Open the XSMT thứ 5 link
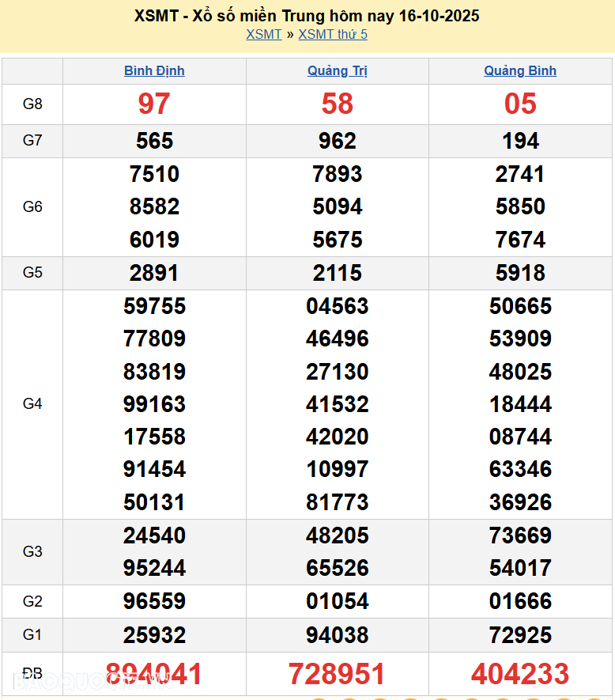 pyautogui.click(x=332, y=34)
